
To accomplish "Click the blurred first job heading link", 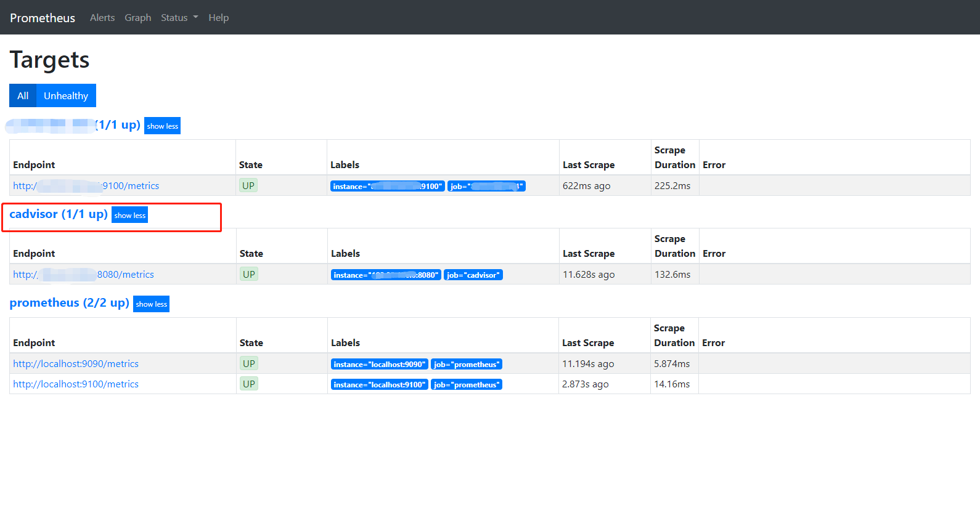I will coord(73,125).
